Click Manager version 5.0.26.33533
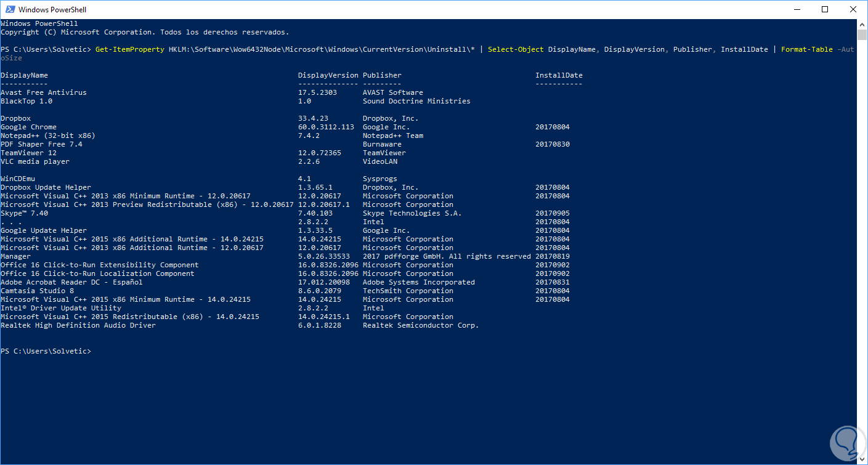868x465 pixels. click(x=323, y=256)
